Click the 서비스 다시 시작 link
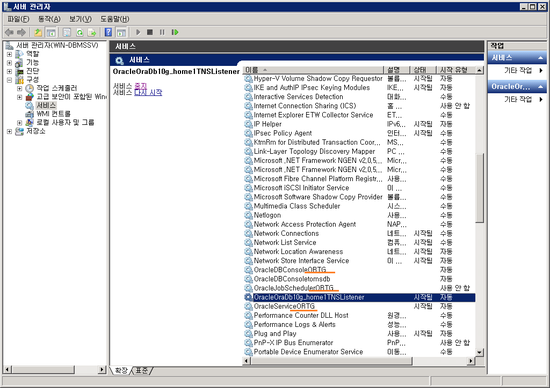550x388 pixels. [148, 92]
